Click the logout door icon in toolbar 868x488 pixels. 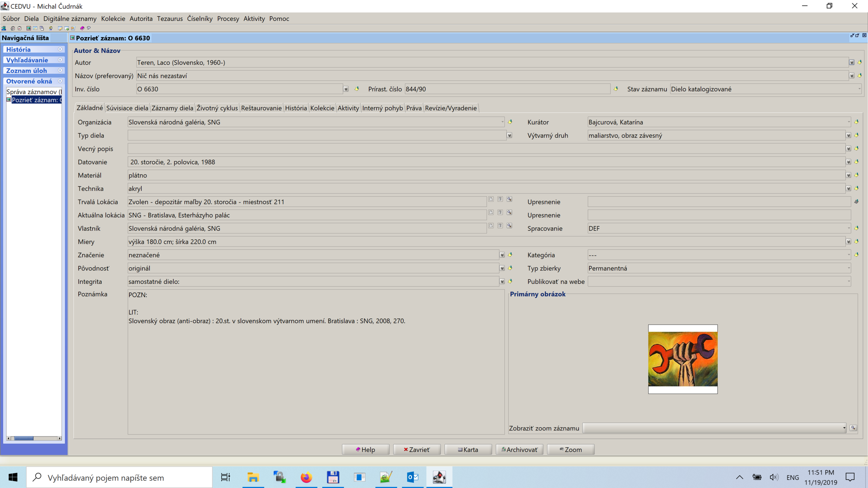click(x=4, y=28)
